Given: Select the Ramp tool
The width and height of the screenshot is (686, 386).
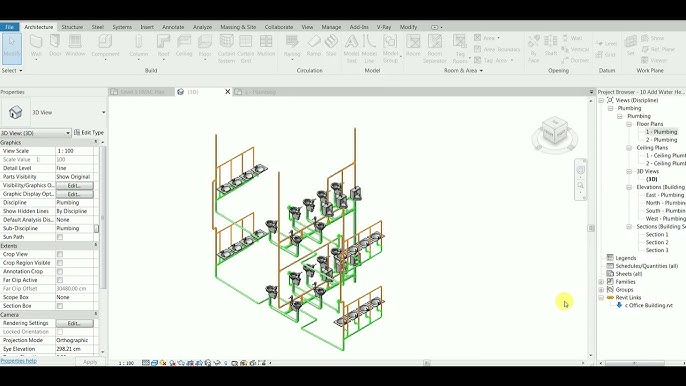Looking at the screenshot, I should click(x=313, y=46).
